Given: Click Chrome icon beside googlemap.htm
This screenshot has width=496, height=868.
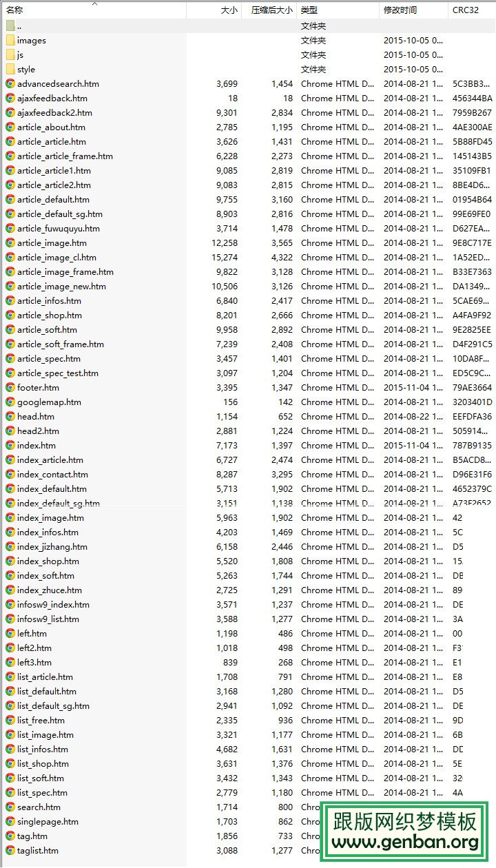Looking at the screenshot, I should 10,402.
